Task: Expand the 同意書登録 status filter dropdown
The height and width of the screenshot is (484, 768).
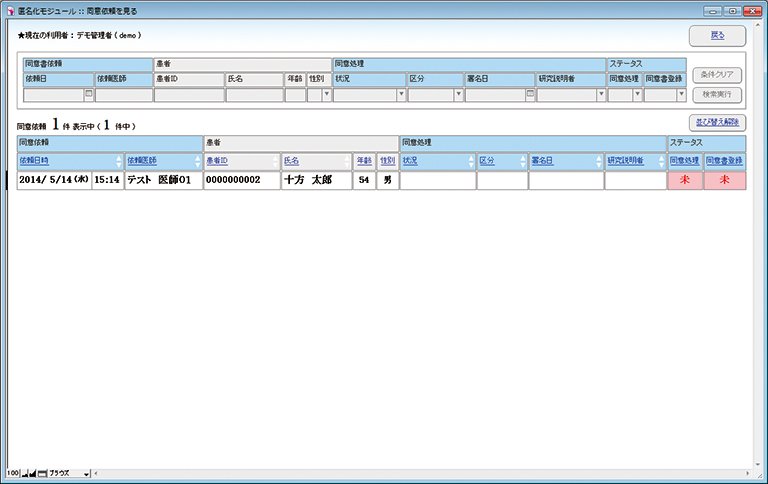Action: [x=681, y=95]
